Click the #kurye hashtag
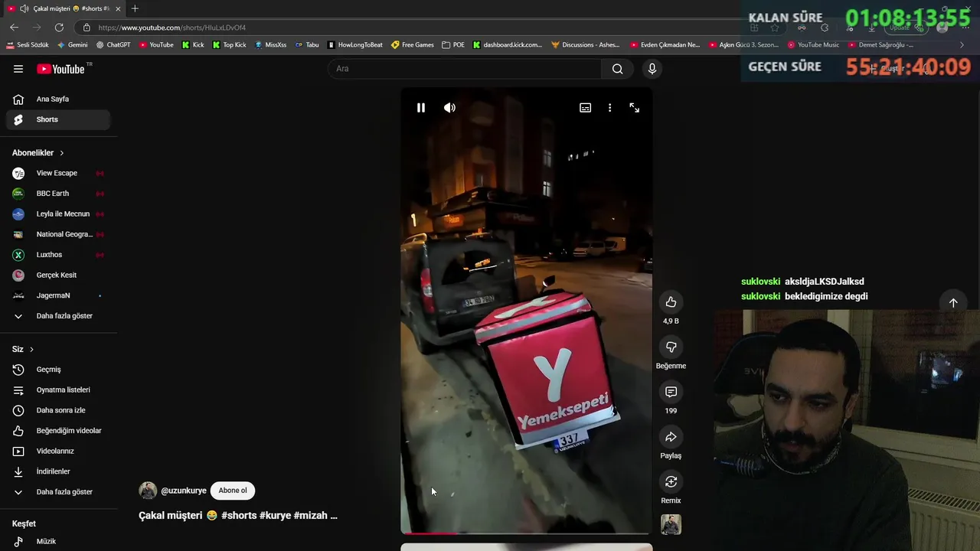Screen dimensions: 980x551 (275, 516)
